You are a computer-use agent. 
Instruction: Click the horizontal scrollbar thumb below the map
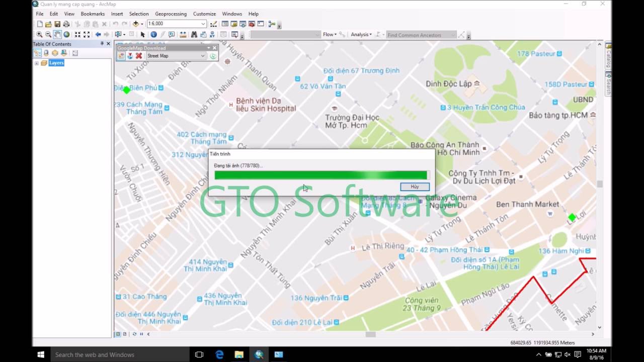pos(371,334)
